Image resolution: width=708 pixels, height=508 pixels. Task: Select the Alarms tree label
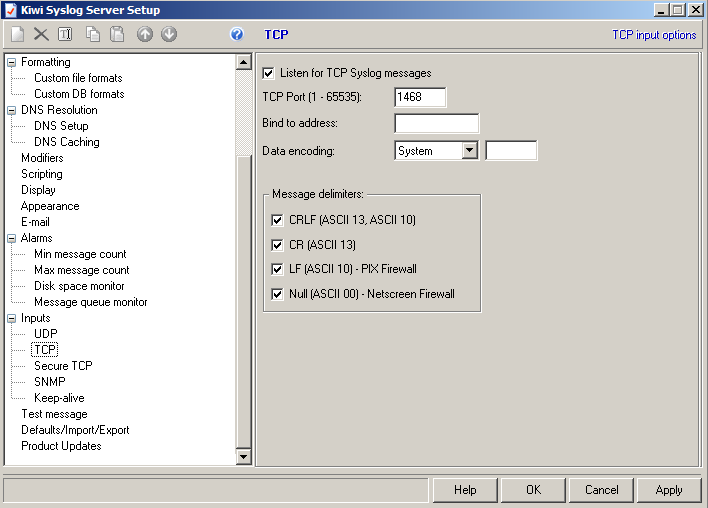coord(37,238)
